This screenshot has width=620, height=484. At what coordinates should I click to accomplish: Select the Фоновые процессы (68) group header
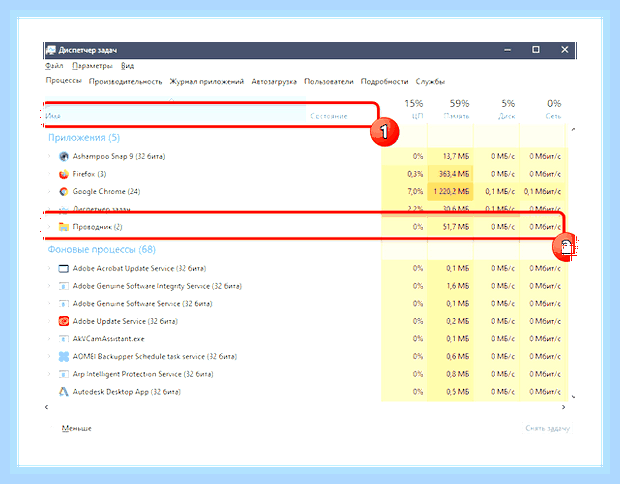[102, 250]
